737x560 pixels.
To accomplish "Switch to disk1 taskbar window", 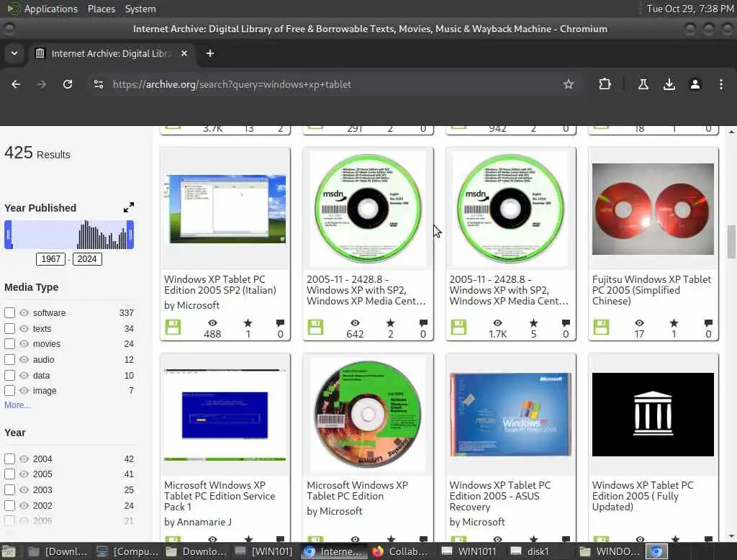I will 530,551.
